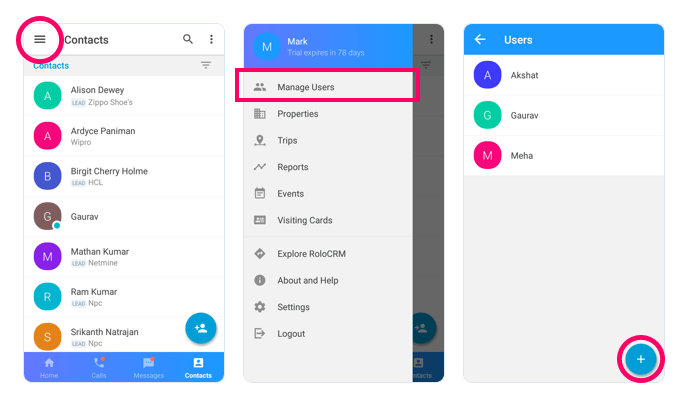Screen dimensions: 690x402
Task: Open user Meha
Action: click(564, 156)
